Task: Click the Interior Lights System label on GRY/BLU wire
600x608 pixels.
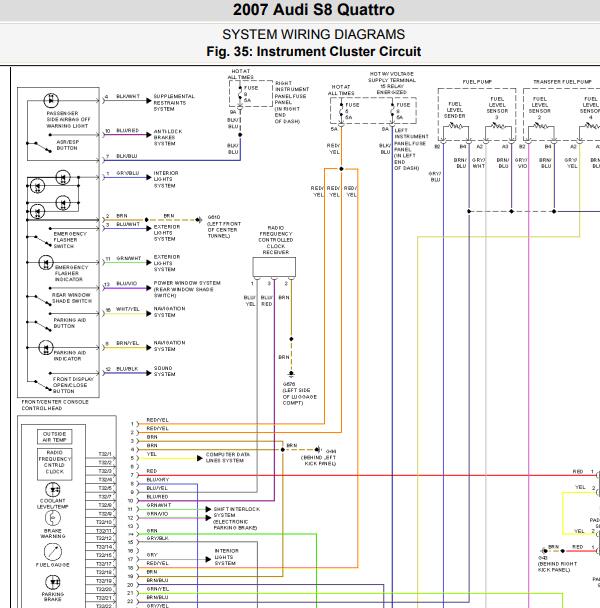Action: [x=166, y=179]
